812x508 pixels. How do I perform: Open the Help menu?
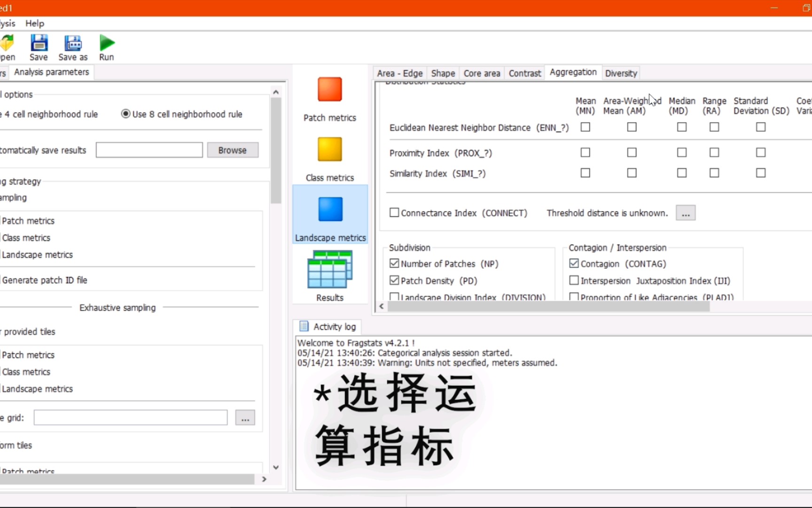point(34,23)
